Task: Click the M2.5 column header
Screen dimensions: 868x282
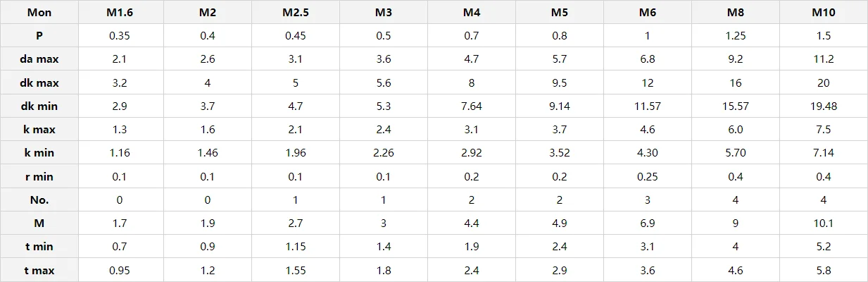Action: 296,13
